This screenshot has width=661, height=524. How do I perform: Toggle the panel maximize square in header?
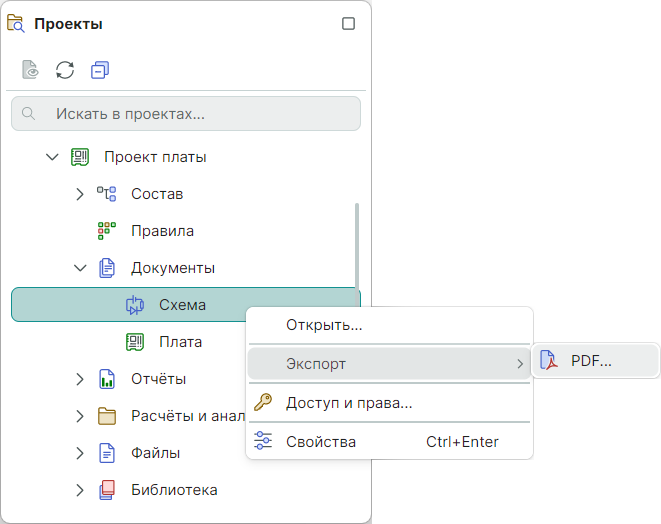[349, 24]
